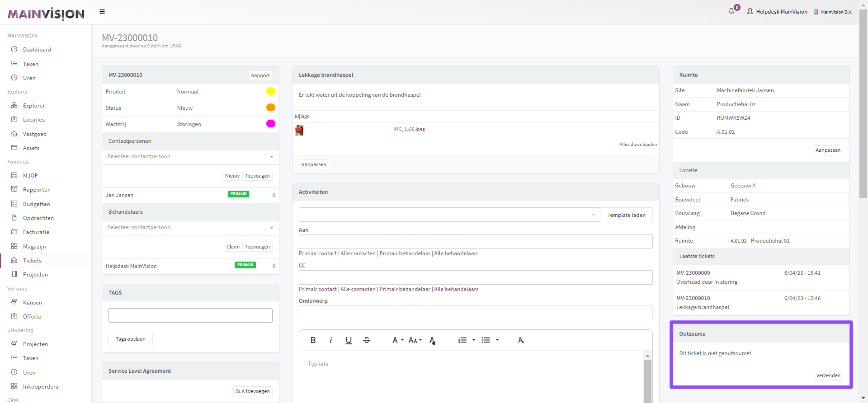Remove Helpdesk MainVision with the red X

274,266
